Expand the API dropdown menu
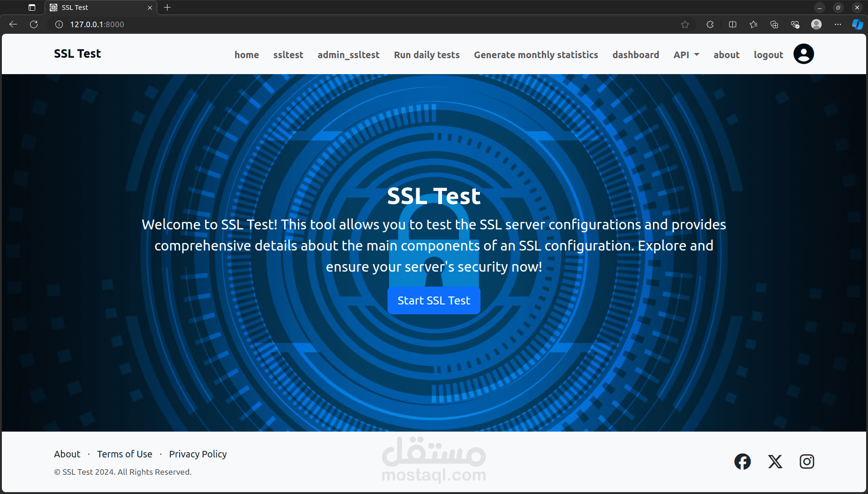The image size is (868, 494). pyautogui.click(x=686, y=55)
